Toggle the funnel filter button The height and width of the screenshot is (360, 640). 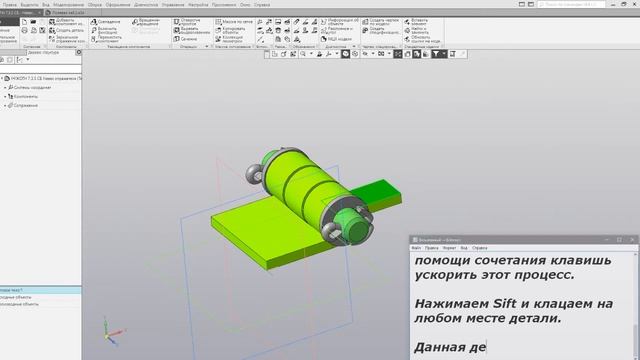point(436,54)
